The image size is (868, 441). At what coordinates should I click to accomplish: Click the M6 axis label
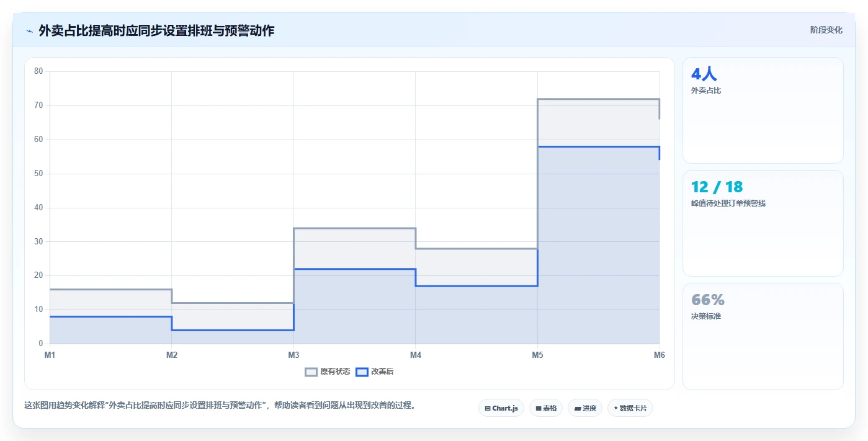[660, 355]
